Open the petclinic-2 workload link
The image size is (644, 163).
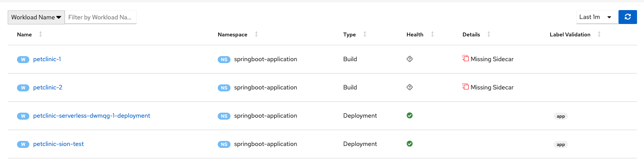tap(48, 88)
